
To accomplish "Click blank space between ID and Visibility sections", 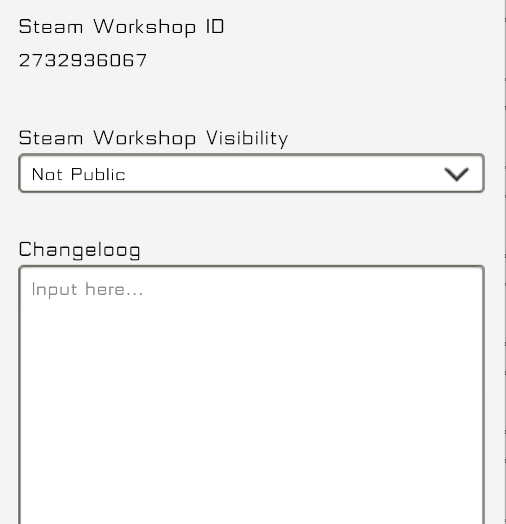I will point(251,99).
